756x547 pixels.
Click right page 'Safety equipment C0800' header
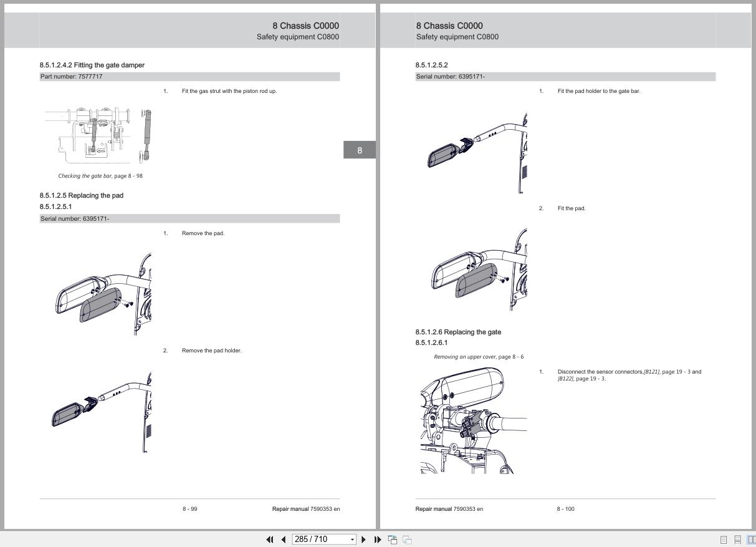point(457,37)
